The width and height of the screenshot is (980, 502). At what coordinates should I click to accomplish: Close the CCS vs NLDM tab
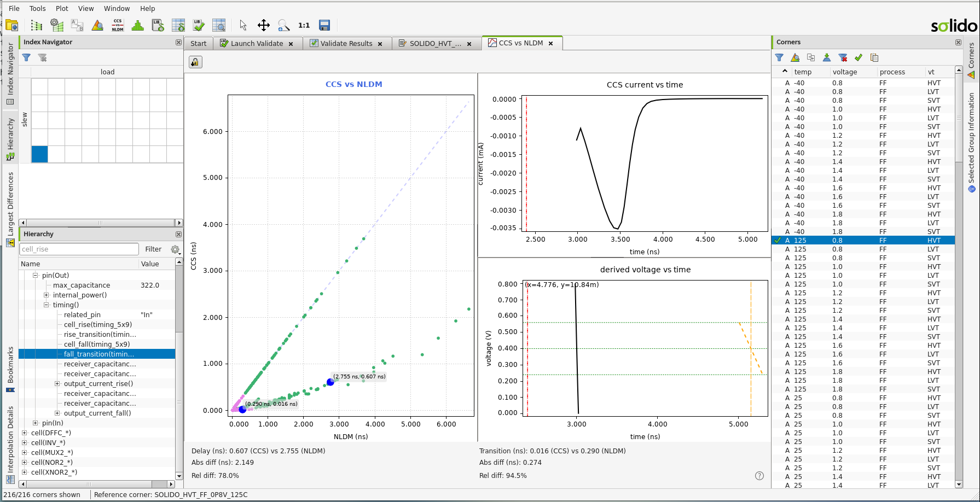tap(551, 43)
